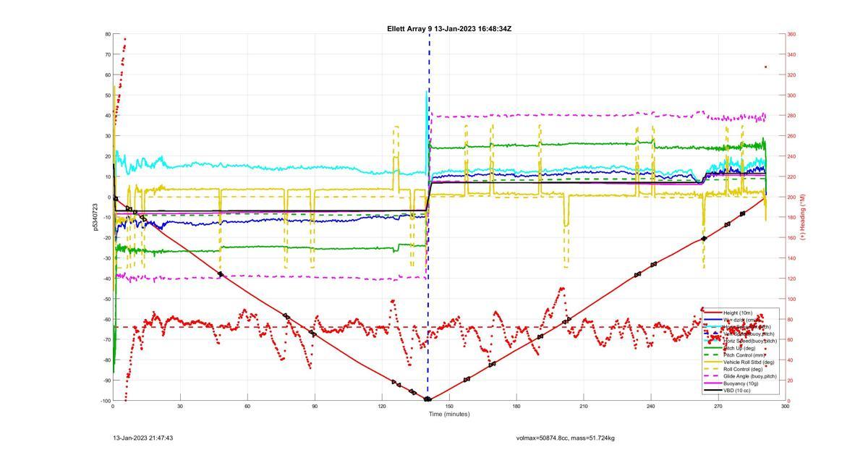Click the left y-axis tick label '-100'
868x450 pixels.
pyautogui.click(x=105, y=401)
